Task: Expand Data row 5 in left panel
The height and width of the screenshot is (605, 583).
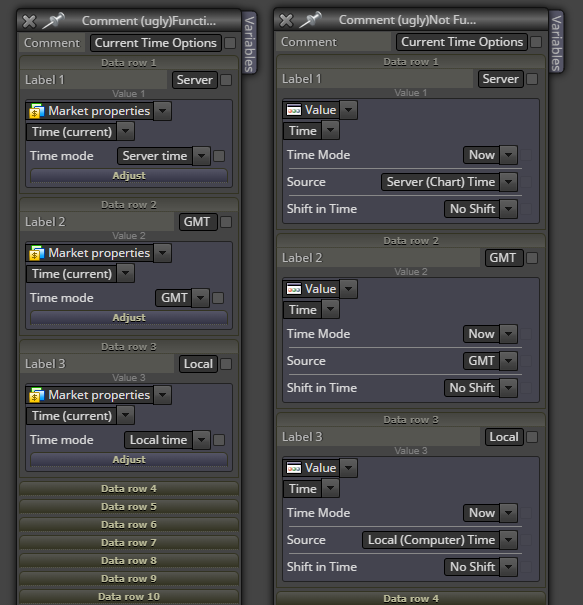Action: [x=129, y=507]
